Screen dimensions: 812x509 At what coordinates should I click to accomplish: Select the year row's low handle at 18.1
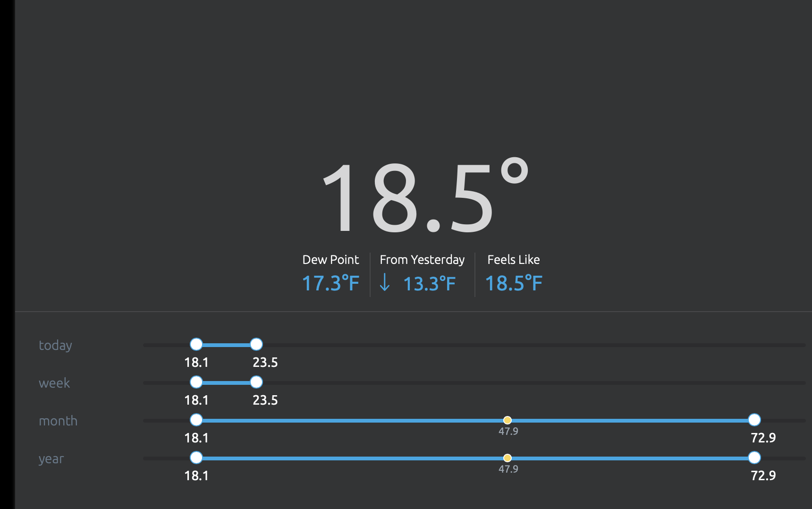pyautogui.click(x=196, y=458)
